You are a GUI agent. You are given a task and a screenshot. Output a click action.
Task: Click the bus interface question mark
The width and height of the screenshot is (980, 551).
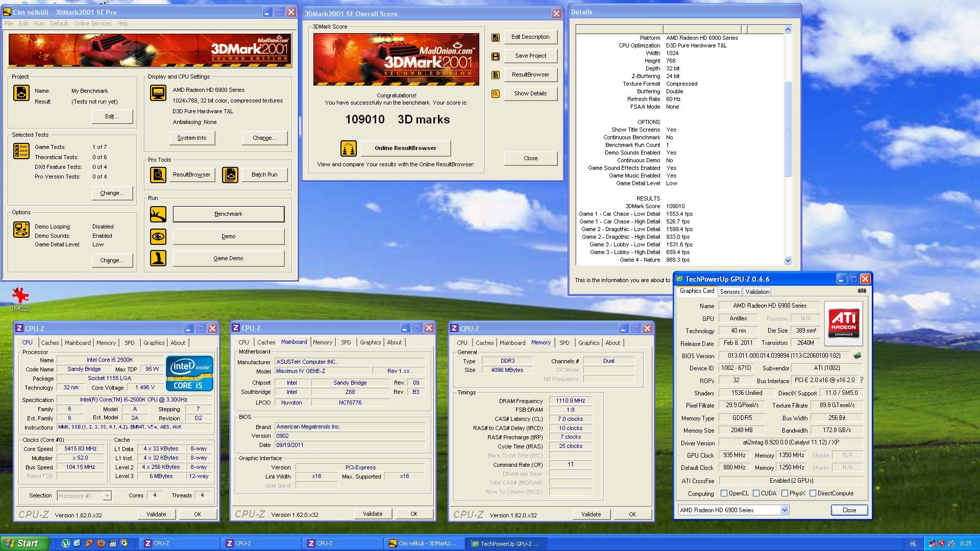[862, 380]
